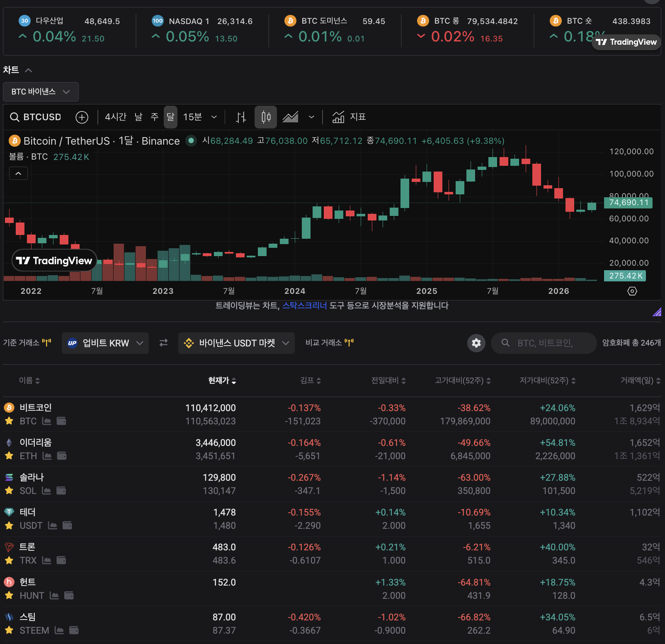Add a symbol with the plus icon
This screenshot has height=644, width=665.
coord(82,117)
